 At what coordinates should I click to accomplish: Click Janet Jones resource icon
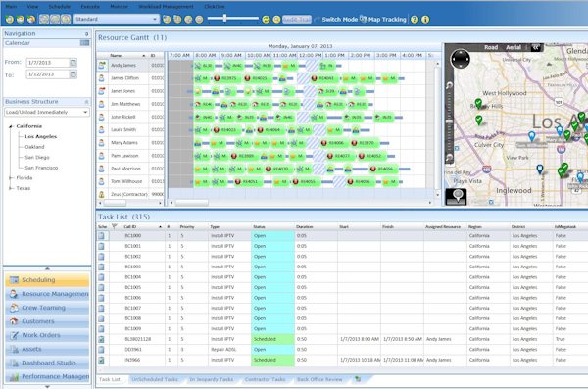coord(102,91)
